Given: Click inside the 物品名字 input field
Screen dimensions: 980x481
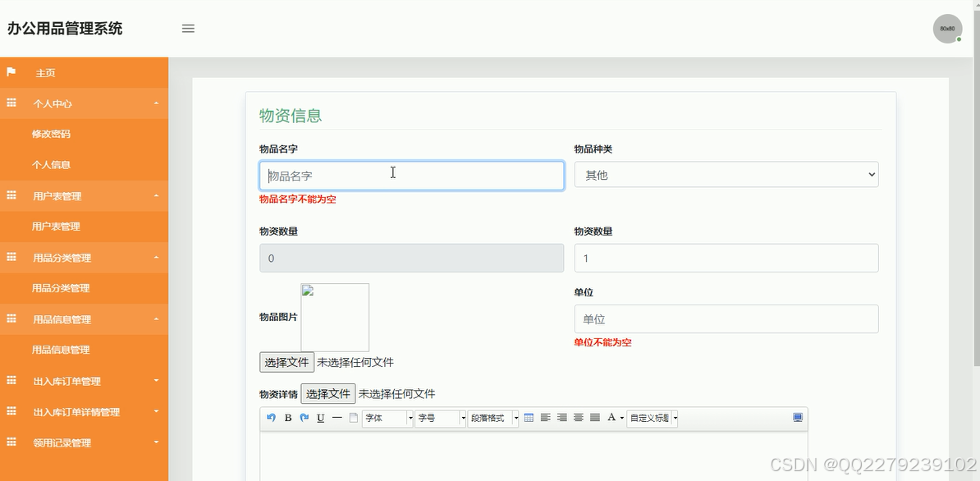Looking at the screenshot, I should [x=410, y=175].
